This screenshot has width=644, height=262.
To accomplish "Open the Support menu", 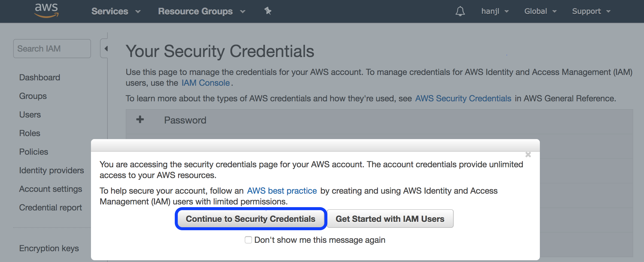I will (x=591, y=11).
